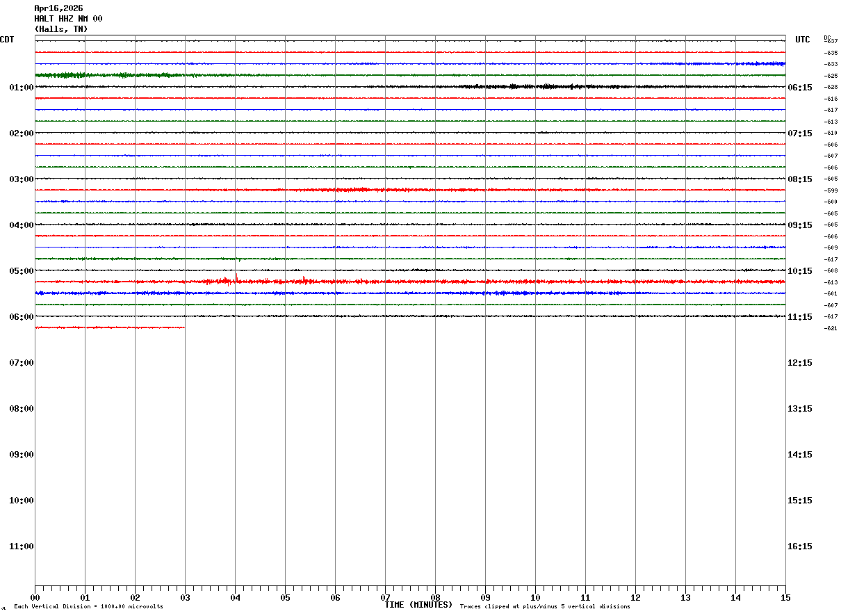The width and height of the screenshot is (841, 616).
Task: Click the 06:15 UTC time label
Action: 800,88
